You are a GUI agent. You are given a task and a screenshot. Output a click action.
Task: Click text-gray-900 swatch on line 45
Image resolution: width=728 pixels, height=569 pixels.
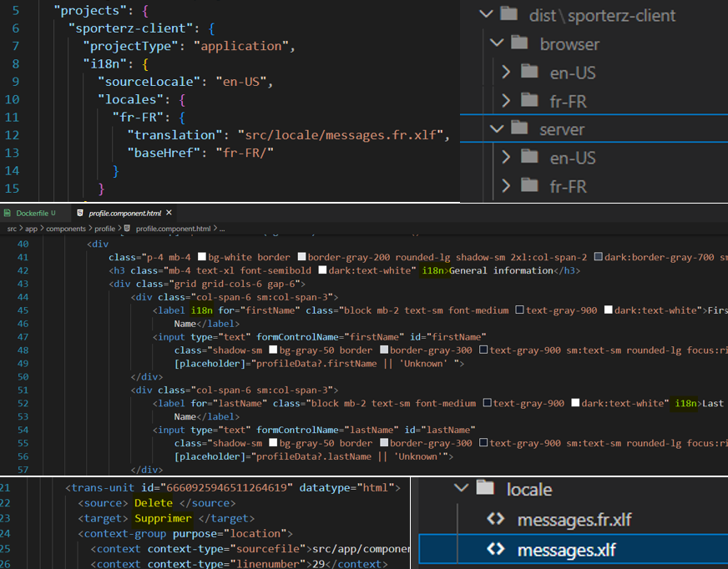(x=520, y=310)
